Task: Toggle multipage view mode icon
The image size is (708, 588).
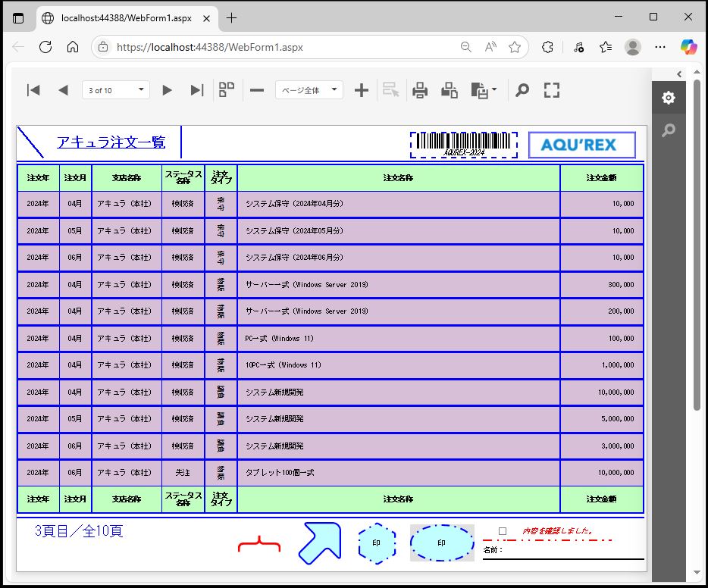Action: (227, 90)
